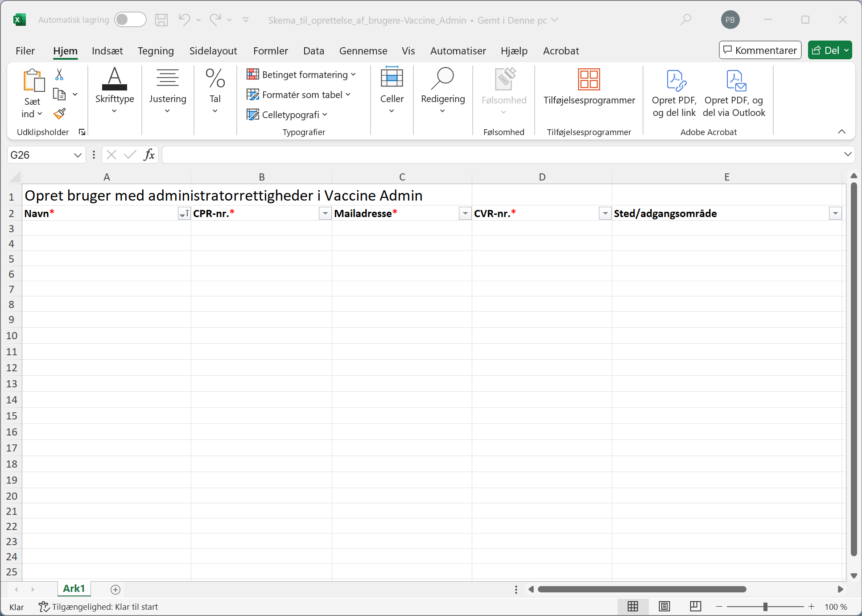862x616 pixels.
Task: Open the Navn column filter dropdown
Action: pos(184,214)
